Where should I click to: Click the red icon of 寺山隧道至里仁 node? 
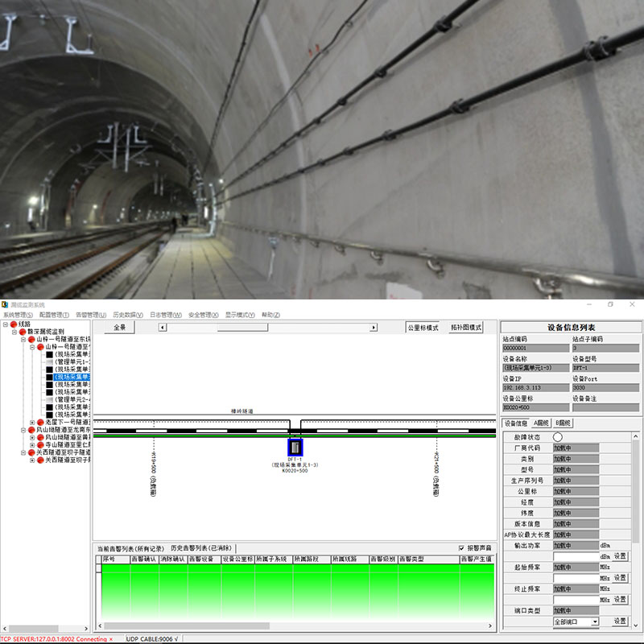pos(39,444)
